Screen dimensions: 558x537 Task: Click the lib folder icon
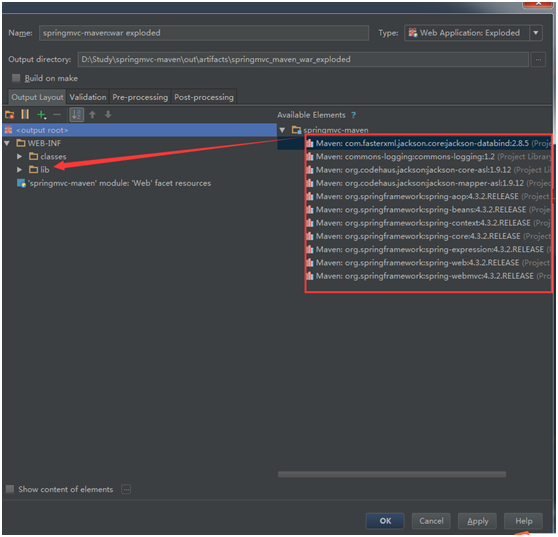tap(34, 169)
